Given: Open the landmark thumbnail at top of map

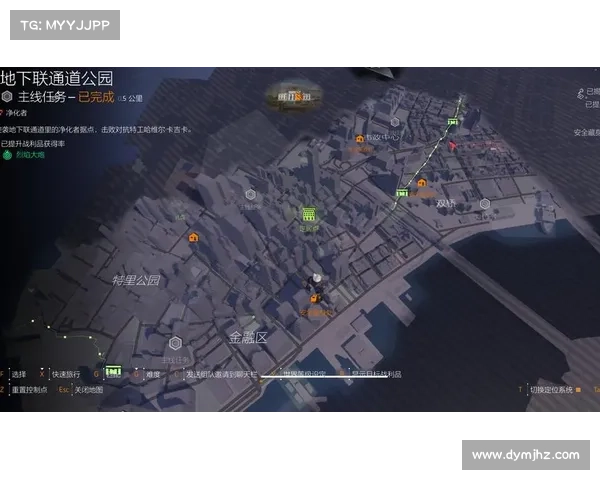Looking at the screenshot, I should coord(293,96).
